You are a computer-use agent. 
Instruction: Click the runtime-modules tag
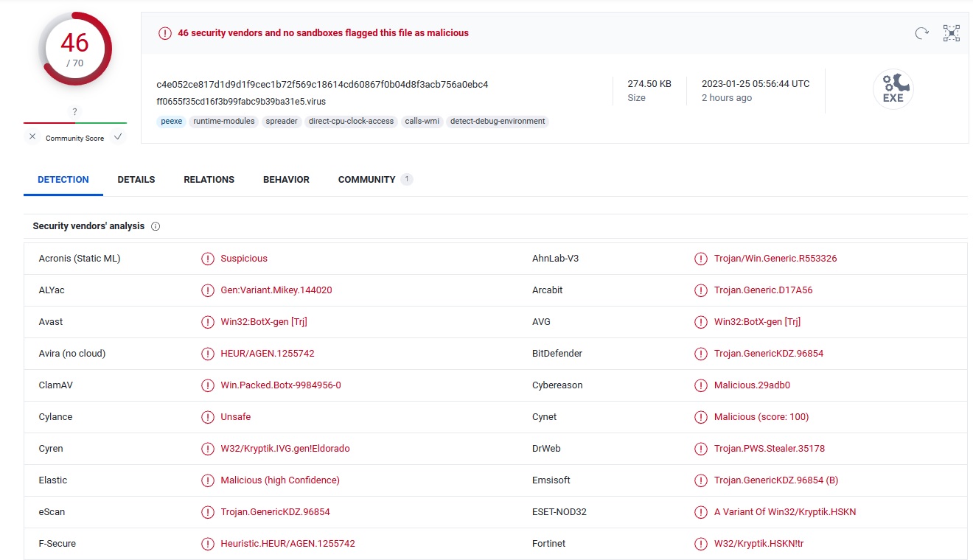(x=224, y=122)
